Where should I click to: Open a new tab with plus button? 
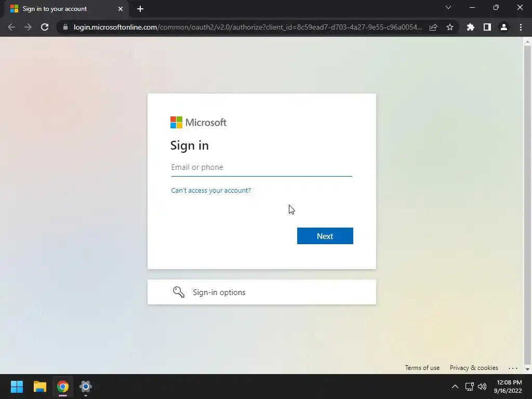click(x=140, y=9)
